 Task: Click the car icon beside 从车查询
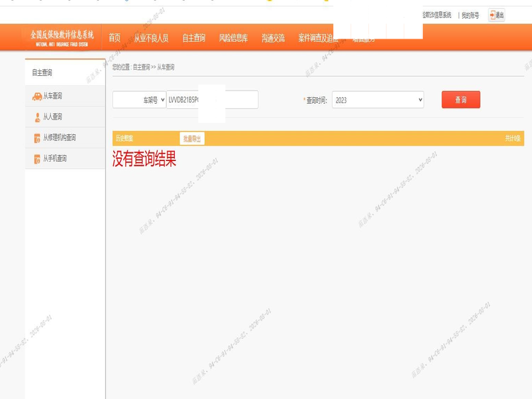coord(37,96)
